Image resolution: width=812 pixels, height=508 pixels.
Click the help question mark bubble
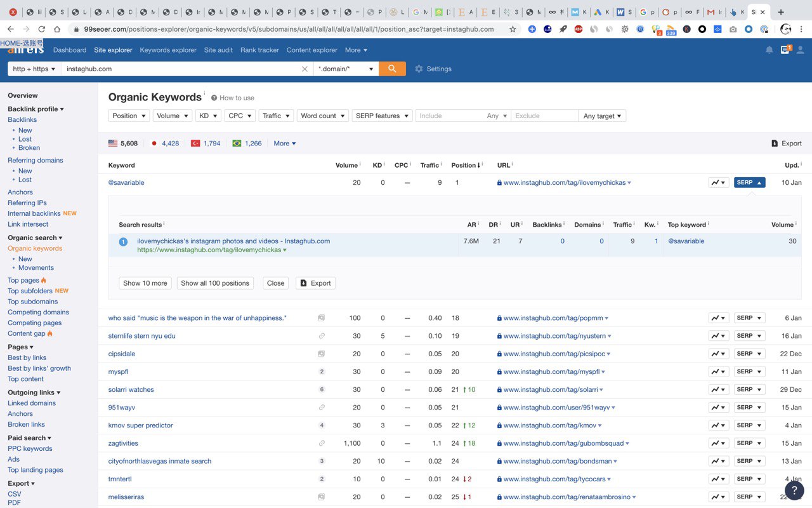click(794, 490)
